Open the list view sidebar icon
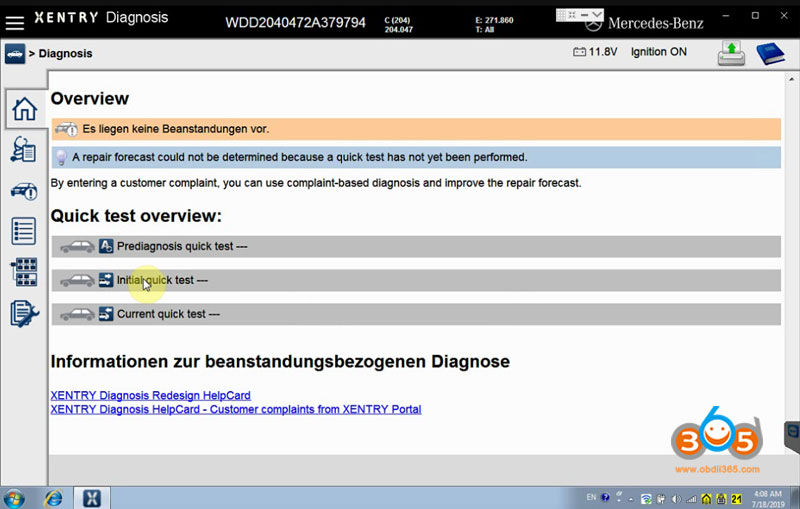 pos(23,231)
